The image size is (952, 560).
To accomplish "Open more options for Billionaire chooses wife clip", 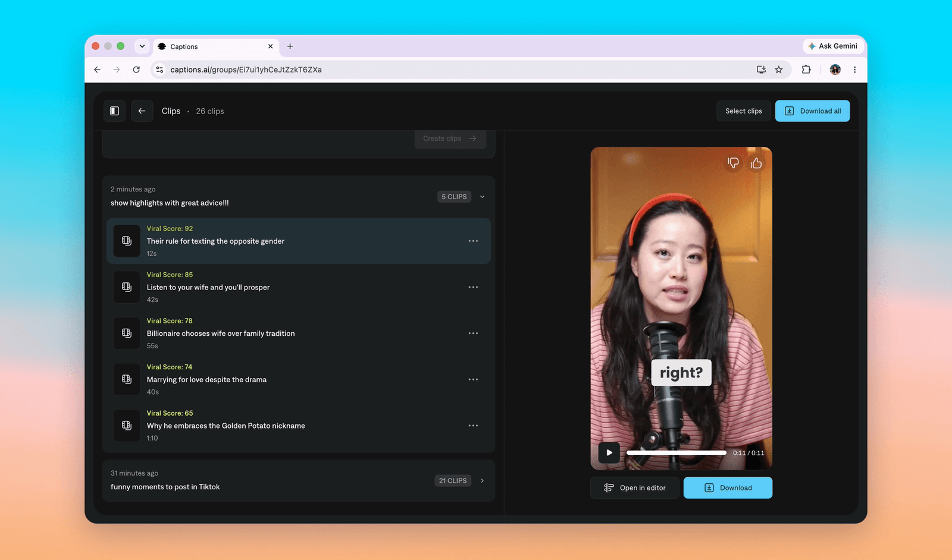I will 473,334.
